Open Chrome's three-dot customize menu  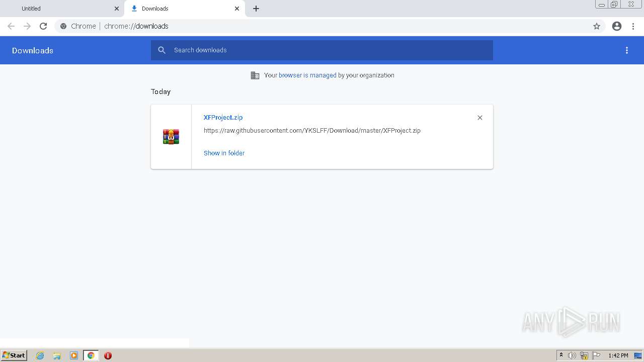coord(633,26)
